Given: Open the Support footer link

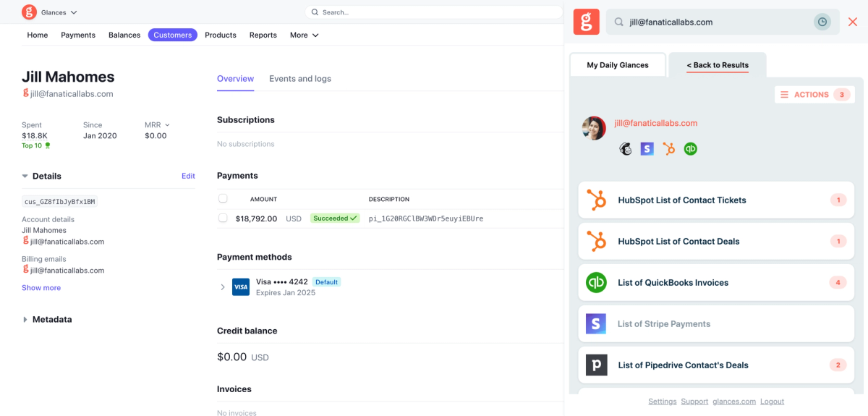Looking at the screenshot, I should (x=694, y=402).
